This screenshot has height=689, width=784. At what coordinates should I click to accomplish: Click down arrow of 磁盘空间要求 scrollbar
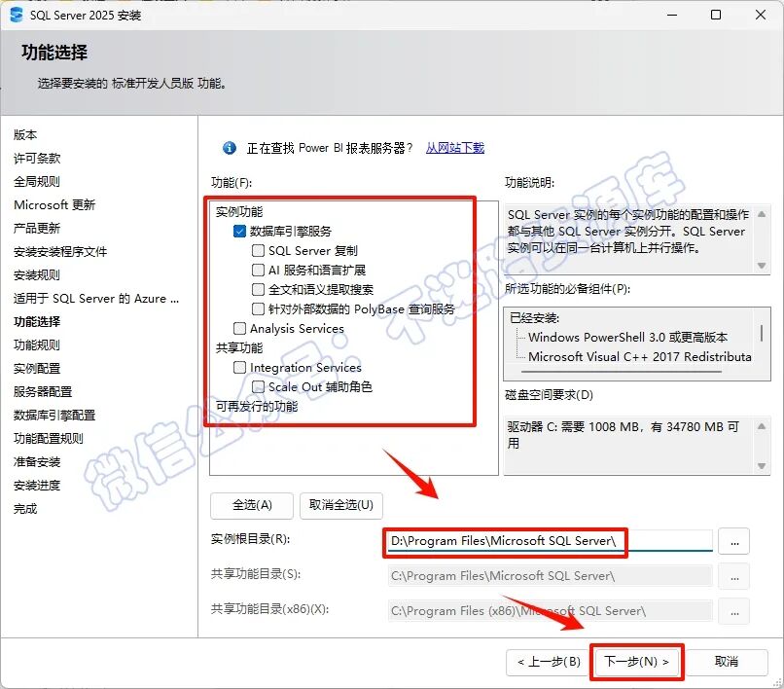click(x=762, y=466)
